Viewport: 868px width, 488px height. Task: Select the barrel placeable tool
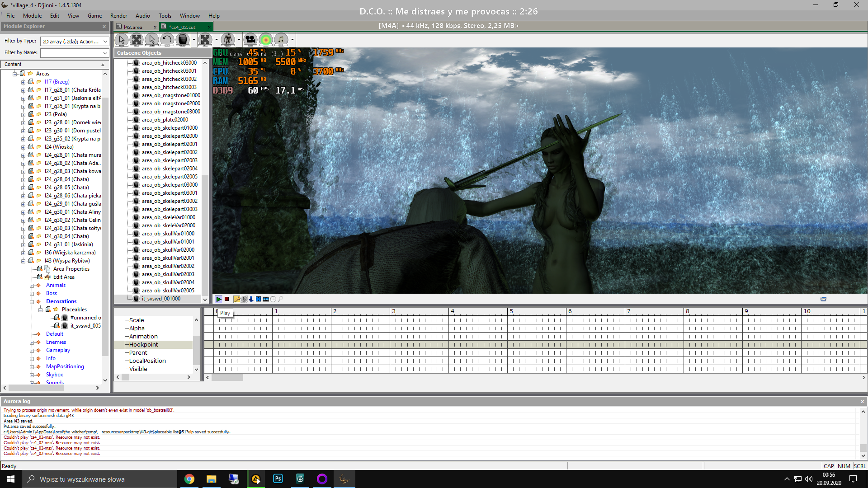(x=183, y=40)
